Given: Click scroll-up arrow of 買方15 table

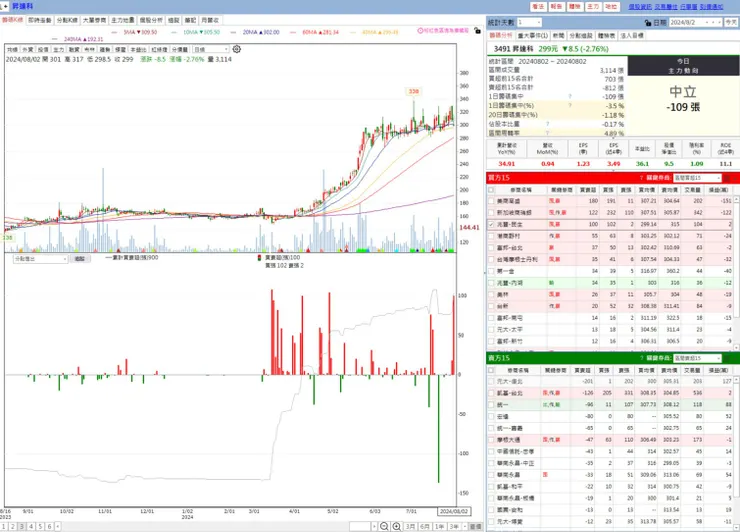Looking at the screenshot, I should [737, 200].
